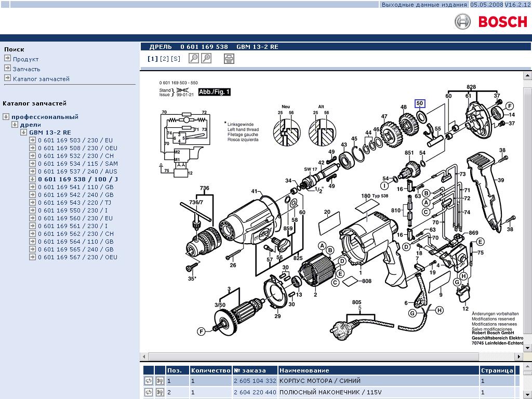Click the Поз. column header
Screen dimensions: 532x399
click(x=177, y=370)
